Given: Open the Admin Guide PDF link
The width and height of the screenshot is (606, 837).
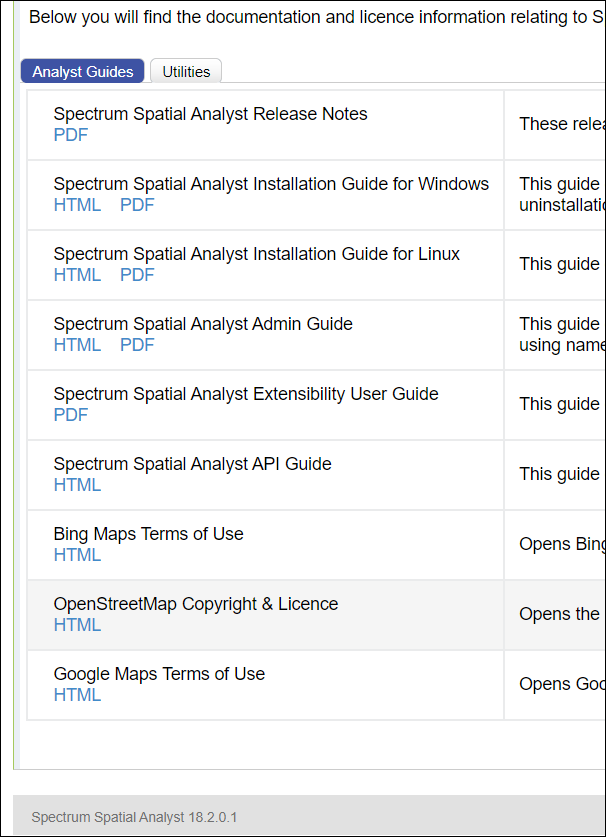Looking at the screenshot, I should pyautogui.click(x=137, y=345).
